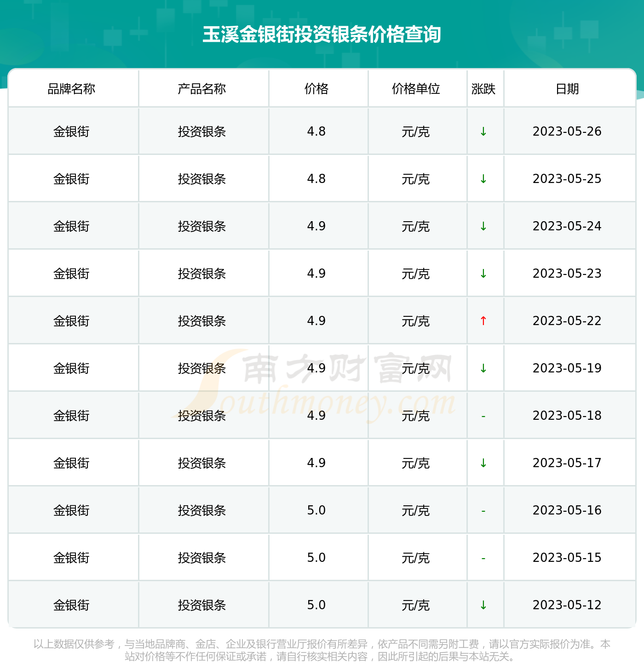Viewport: 644px width, 669px height.
Task: Click the down arrow for 2023-05-23
Action: (x=483, y=274)
